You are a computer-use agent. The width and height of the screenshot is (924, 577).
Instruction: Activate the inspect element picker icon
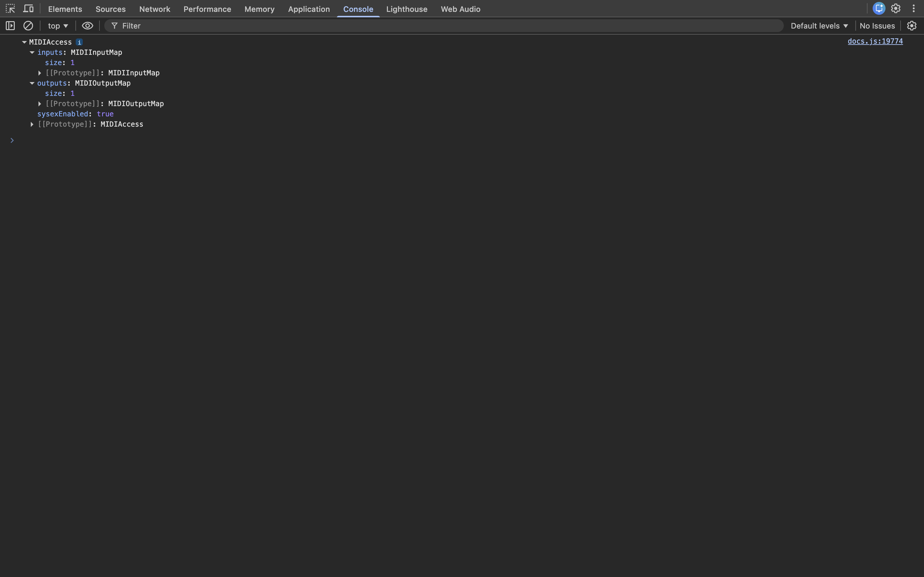(10, 8)
